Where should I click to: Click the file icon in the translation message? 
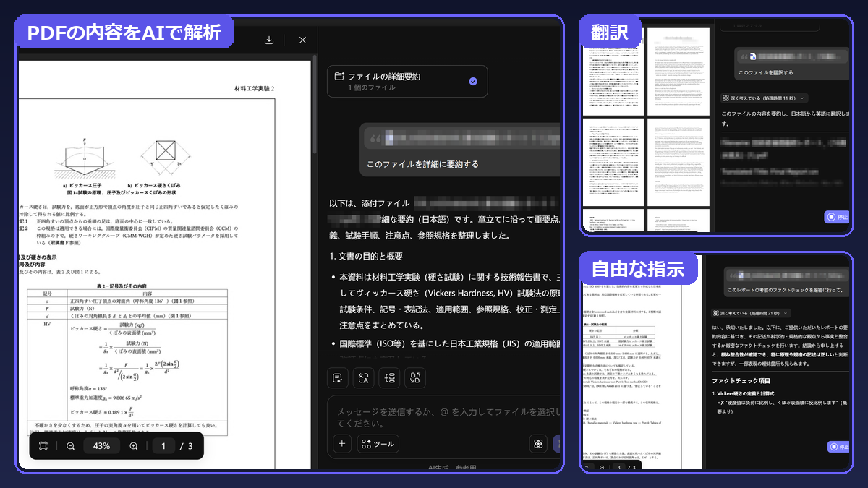click(752, 56)
